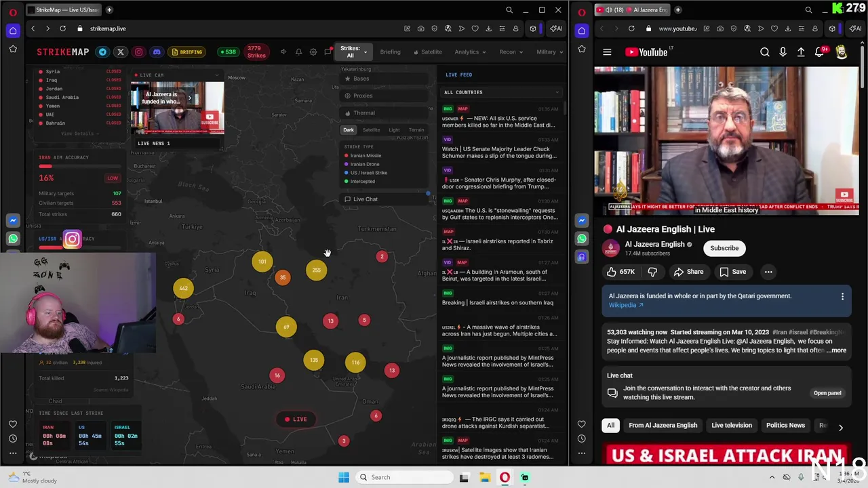Screen dimensions: 868x488
Task: Open StrikeMap Discord icon
Action: tap(157, 52)
